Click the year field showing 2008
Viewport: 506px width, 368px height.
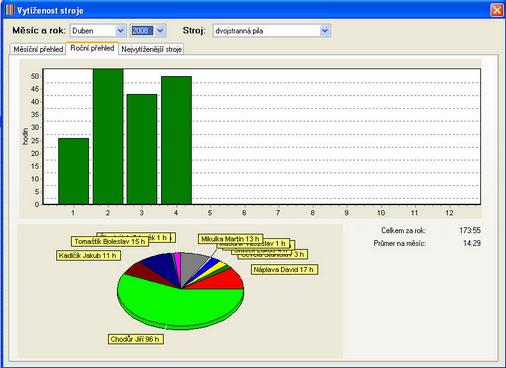point(142,31)
